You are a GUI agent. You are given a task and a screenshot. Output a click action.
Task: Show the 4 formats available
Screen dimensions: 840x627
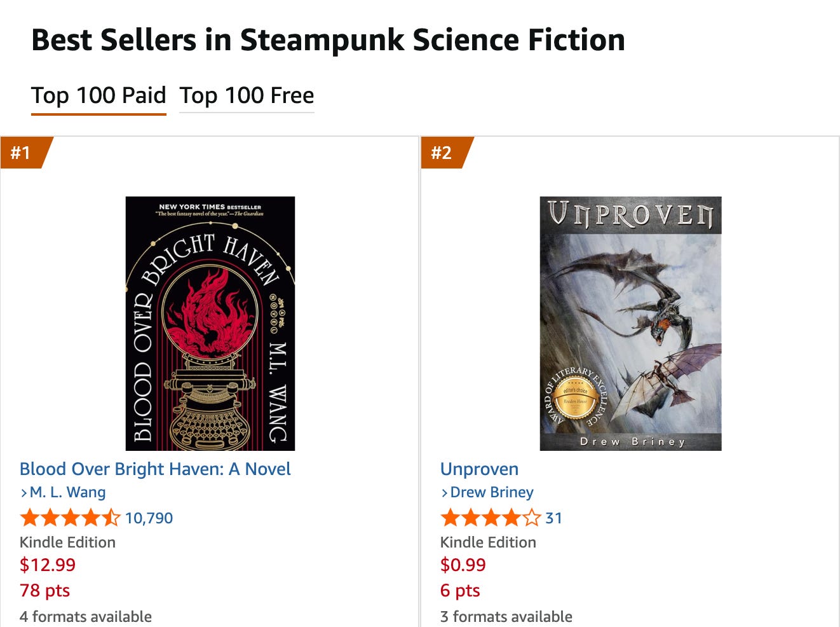tap(86, 616)
